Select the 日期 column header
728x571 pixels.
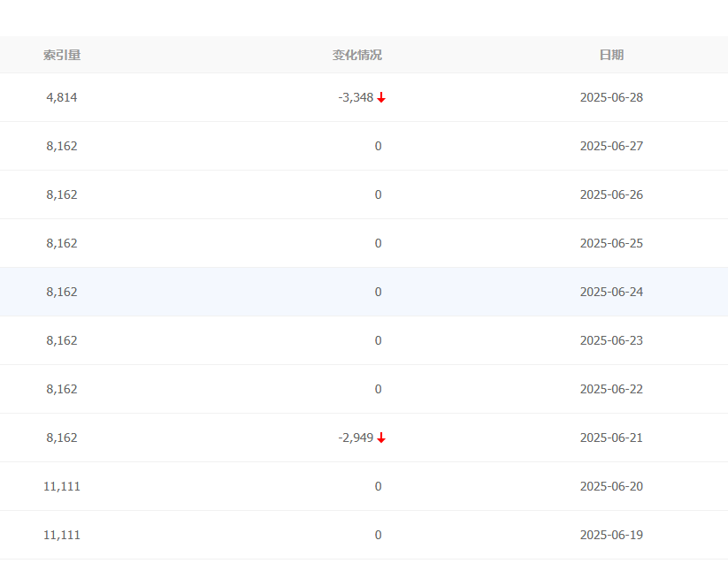pos(611,55)
